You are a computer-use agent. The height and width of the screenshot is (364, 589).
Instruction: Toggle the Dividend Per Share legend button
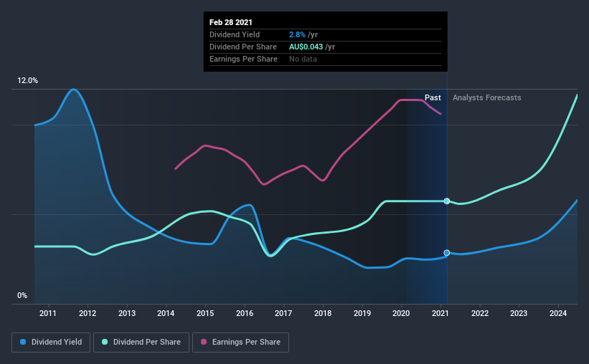141,343
